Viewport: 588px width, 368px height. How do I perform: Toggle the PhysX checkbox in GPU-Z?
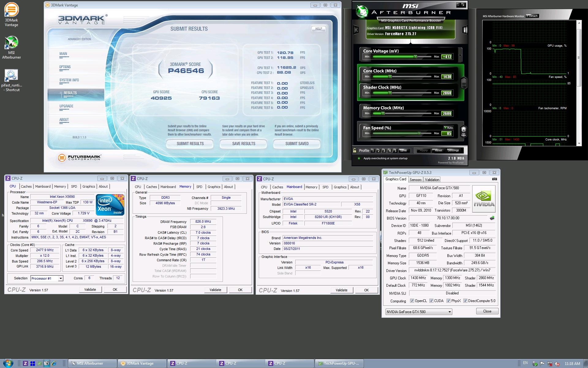(x=448, y=301)
